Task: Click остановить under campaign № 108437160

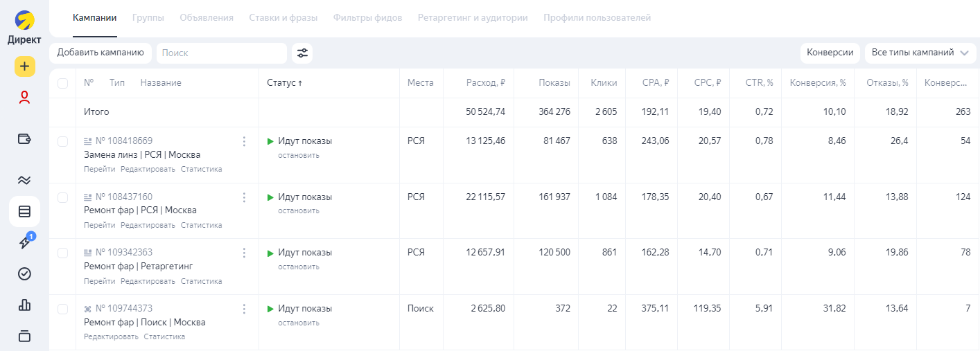Action: click(x=299, y=210)
